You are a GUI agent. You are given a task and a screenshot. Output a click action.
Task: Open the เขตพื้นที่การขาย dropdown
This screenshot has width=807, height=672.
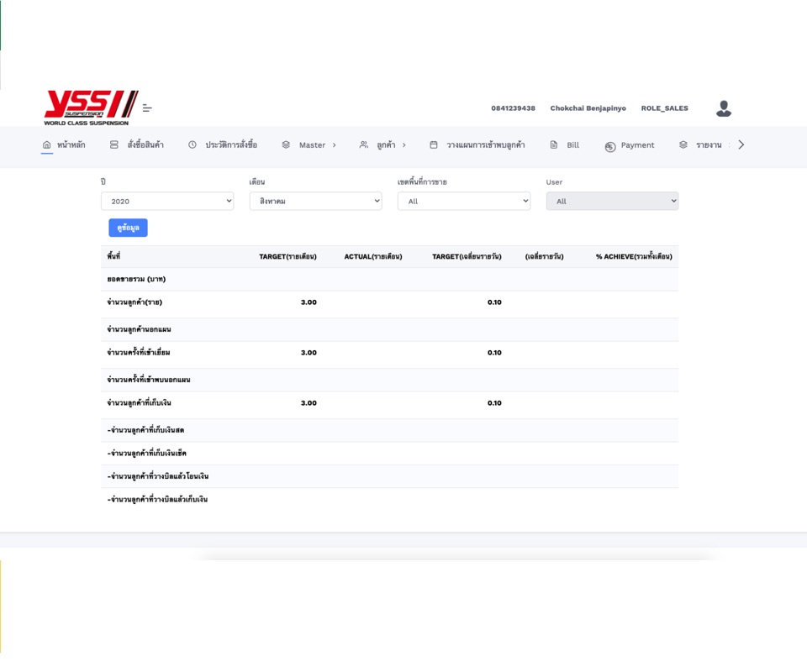(464, 201)
